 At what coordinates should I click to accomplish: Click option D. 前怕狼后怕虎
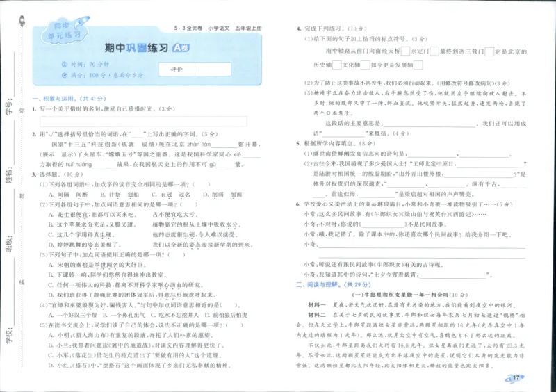[x=227, y=315]
